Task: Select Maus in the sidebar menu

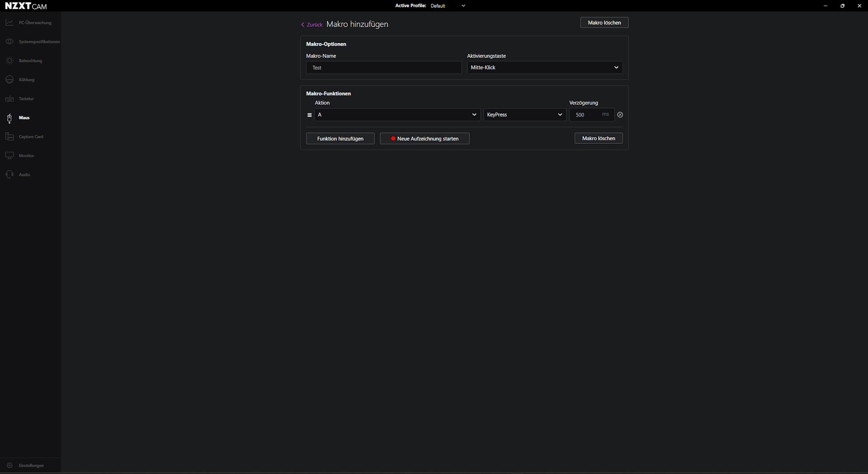Action: (24, 118)
